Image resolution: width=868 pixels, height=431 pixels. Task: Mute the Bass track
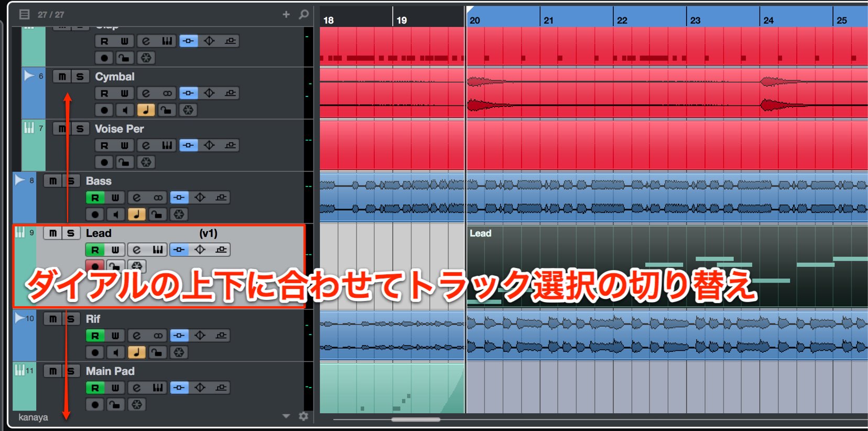(52, 181)
